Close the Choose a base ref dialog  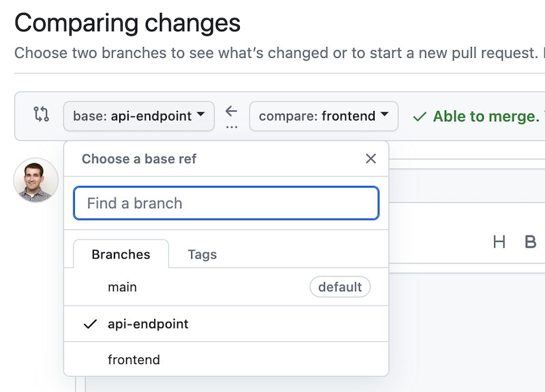pyautogui.click(x=371, y=159)
